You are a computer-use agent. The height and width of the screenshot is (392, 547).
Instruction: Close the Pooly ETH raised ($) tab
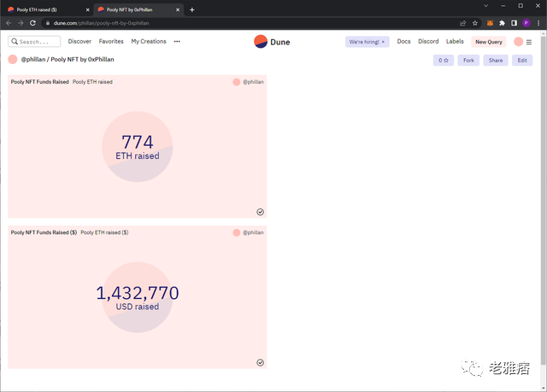point(87,9)
